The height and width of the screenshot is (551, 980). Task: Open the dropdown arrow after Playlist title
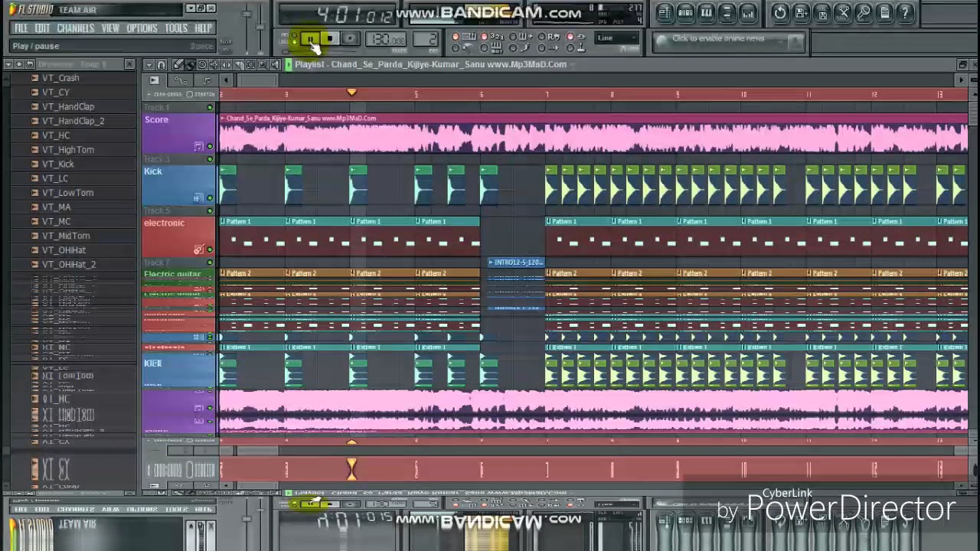[x=573, y=64]
